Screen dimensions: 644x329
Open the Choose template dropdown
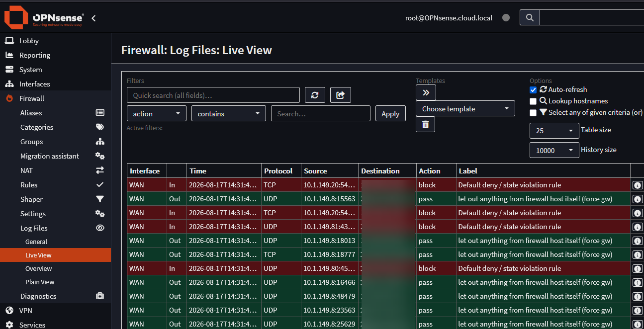coord(465,108)
